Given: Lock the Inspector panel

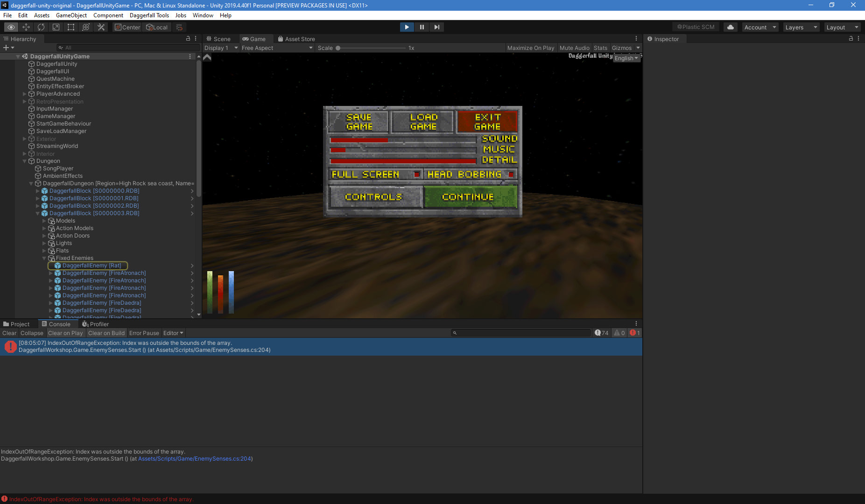Looking at the screenshot, I should click(x=851, y=39).
